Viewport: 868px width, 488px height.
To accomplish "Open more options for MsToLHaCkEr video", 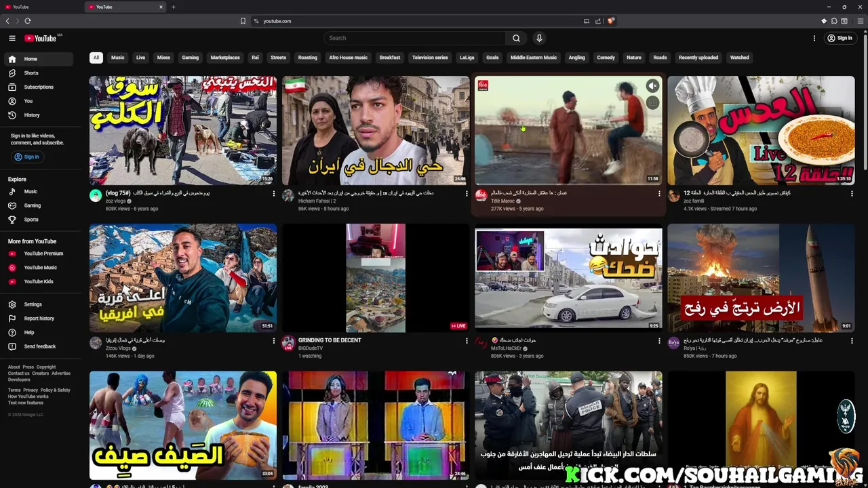I will [659, 341].
